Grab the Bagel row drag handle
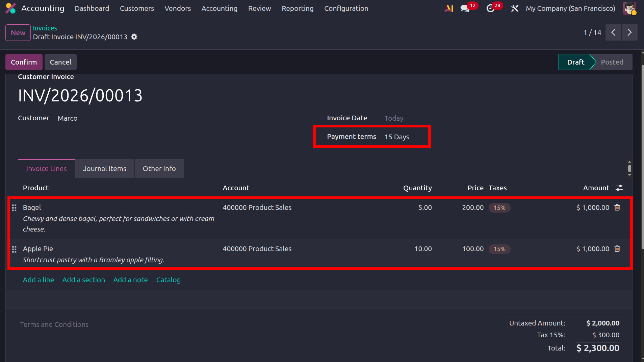 [14, 208]
